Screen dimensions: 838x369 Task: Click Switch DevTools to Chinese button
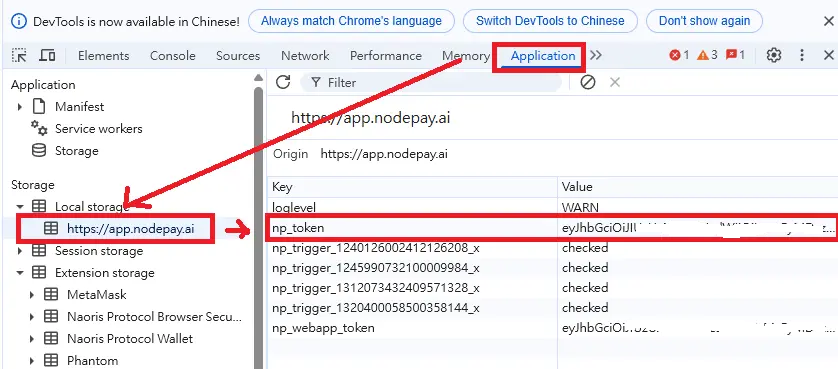(x=550, y=21)
